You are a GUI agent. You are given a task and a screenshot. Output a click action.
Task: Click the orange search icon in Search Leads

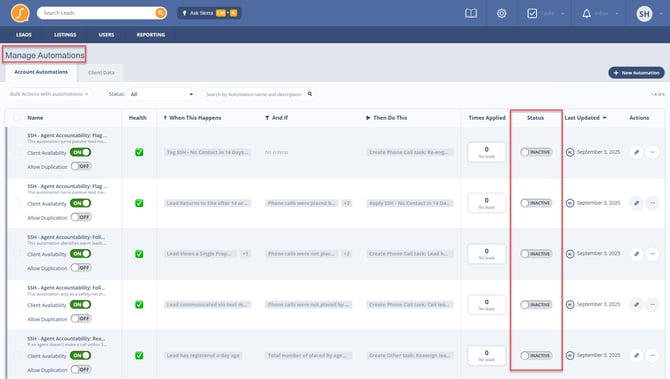[160, 13]
